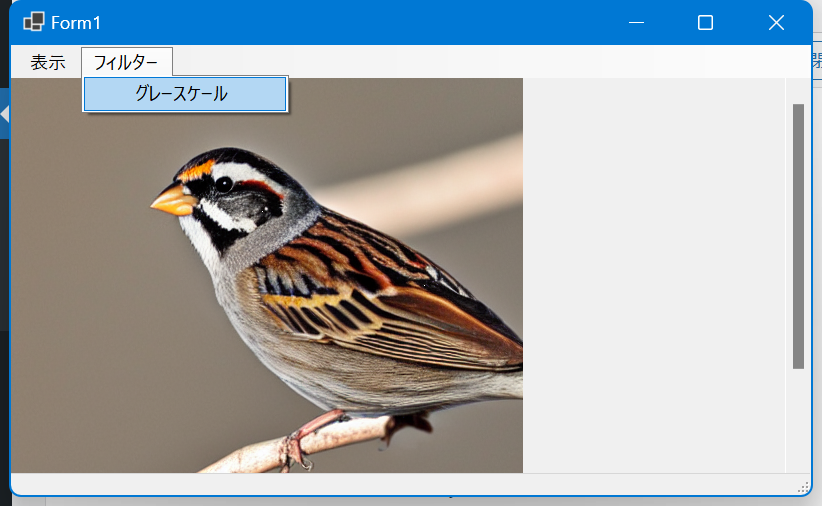The height and width of the screenshot is (506, 822).
Task: Close the Form1 window
Action: tap(776, 23)
